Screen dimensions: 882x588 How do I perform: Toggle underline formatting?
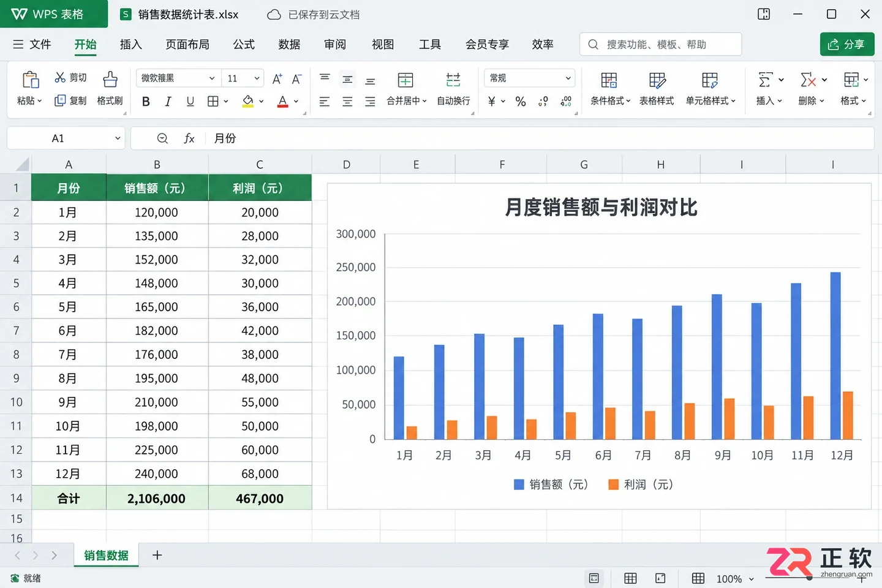tap(190, 102)
